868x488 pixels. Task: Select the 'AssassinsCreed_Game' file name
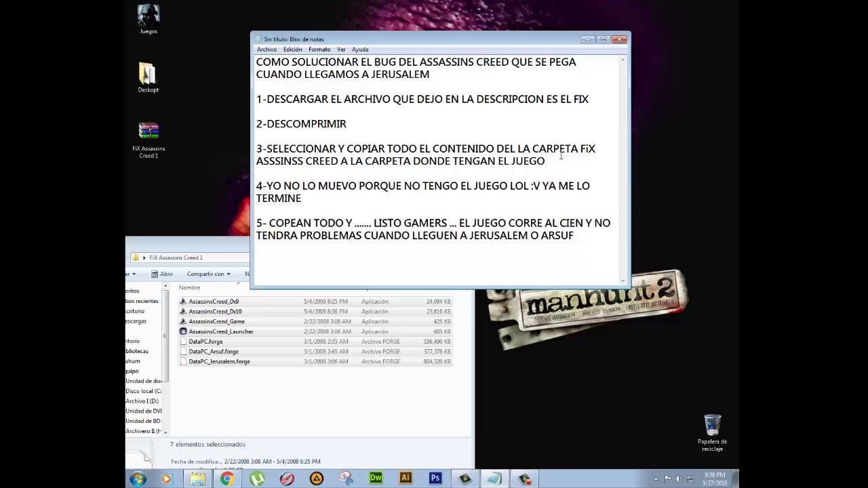point(216,321)
